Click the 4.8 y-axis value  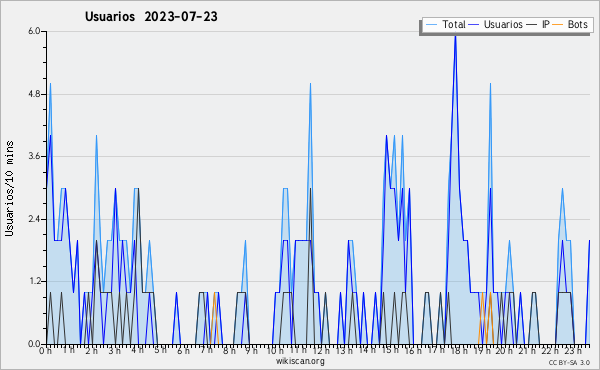[34, 94]
